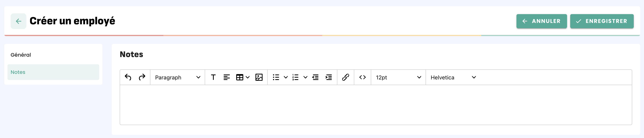
Task: Click the text alignment icon
Action: [227, 77]
